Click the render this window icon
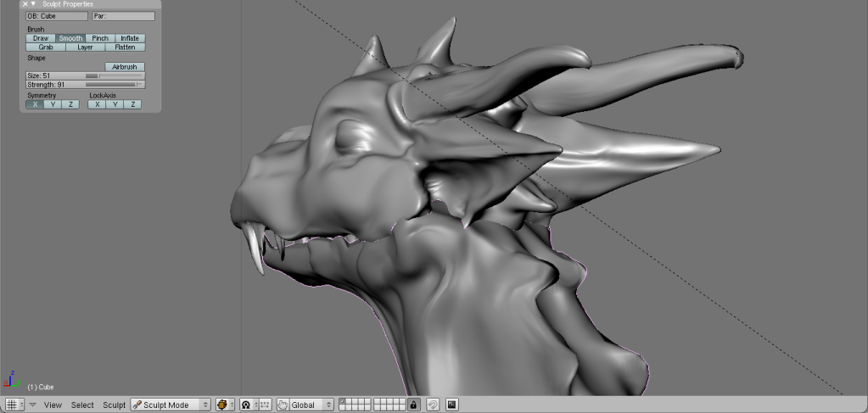This screenshot has width=868, height=413. [x=452, y=405]
